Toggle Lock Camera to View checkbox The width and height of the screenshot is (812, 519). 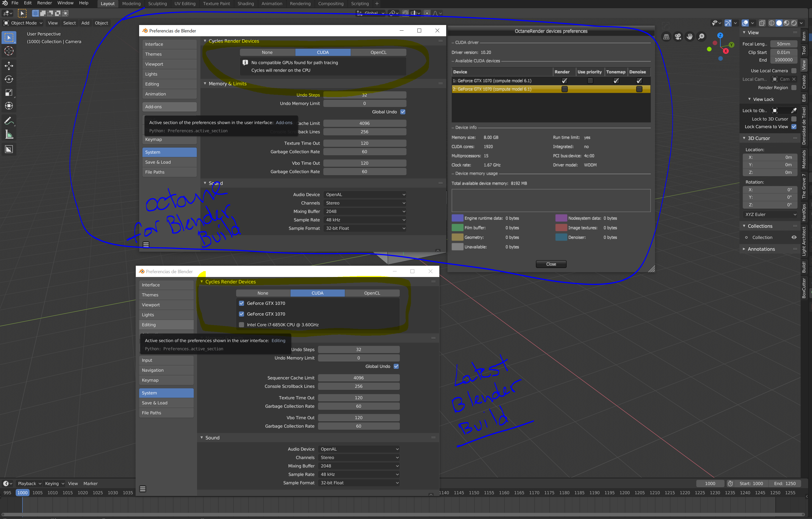(794, 127)
